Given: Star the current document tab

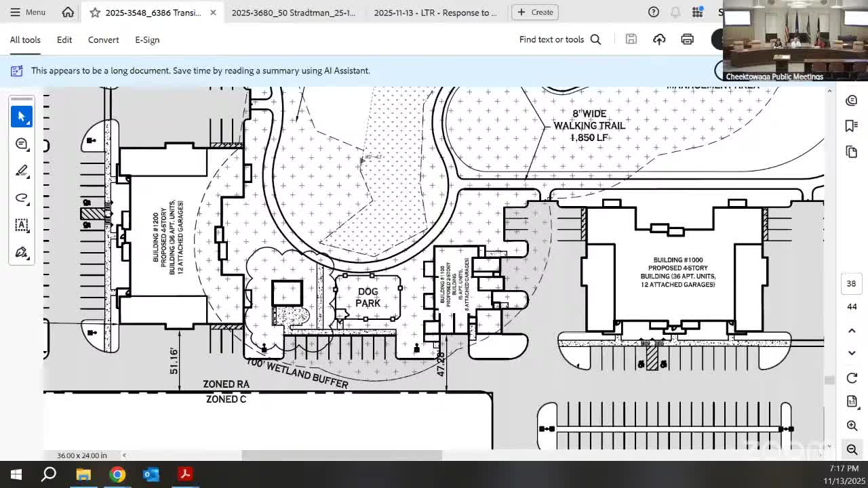Looking at the screenshot, I should (x=95, y=12).
